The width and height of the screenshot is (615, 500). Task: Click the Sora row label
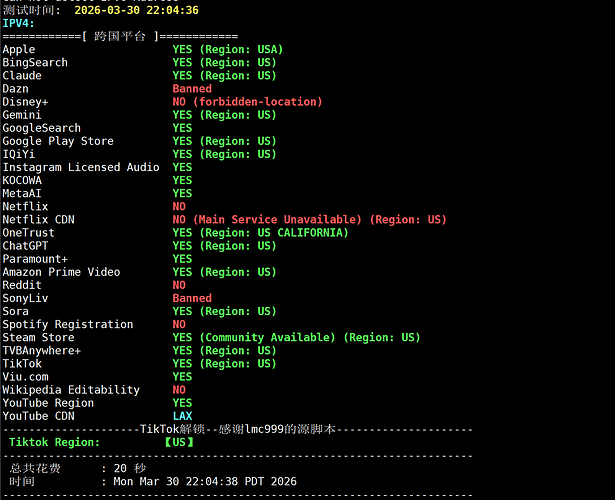(16, 311)
